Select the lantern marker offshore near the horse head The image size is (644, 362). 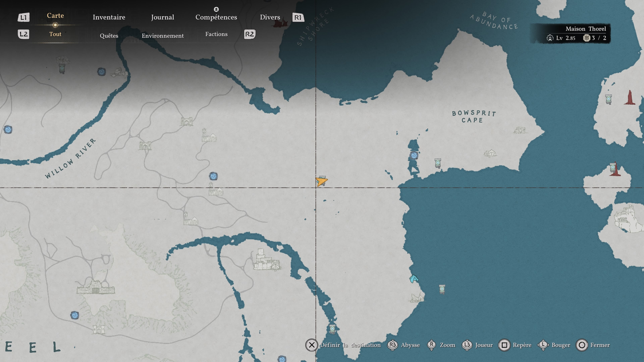pyautogui.click(x=442, y=289)
